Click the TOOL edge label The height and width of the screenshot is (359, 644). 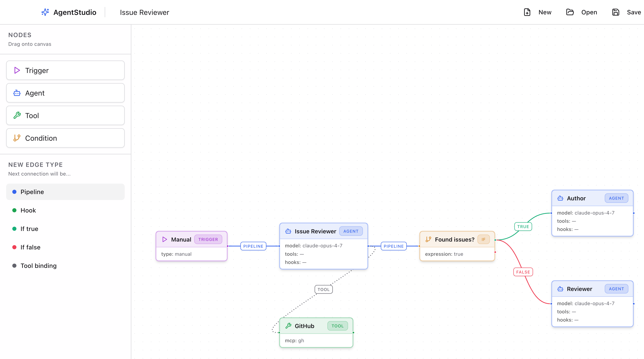pos(323,290)
